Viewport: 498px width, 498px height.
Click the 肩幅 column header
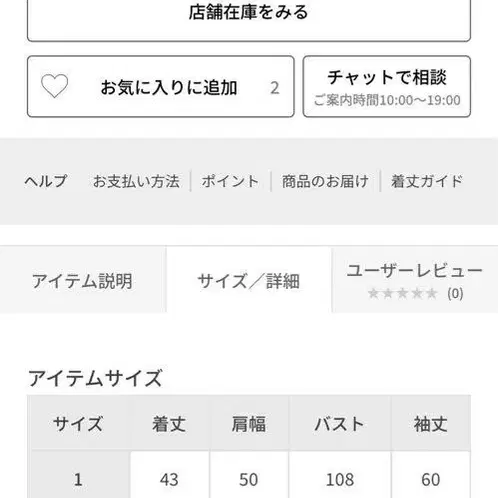[x=249, y=424]
